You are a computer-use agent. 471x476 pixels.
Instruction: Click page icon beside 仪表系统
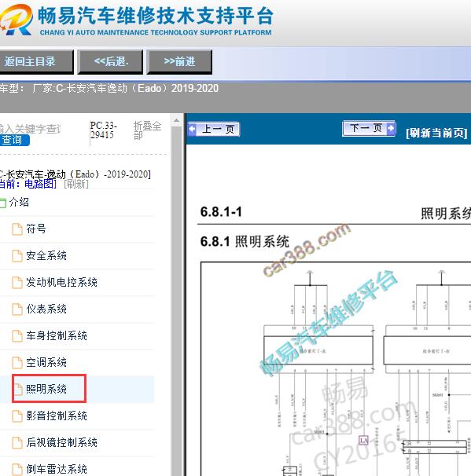pos(17,309)
